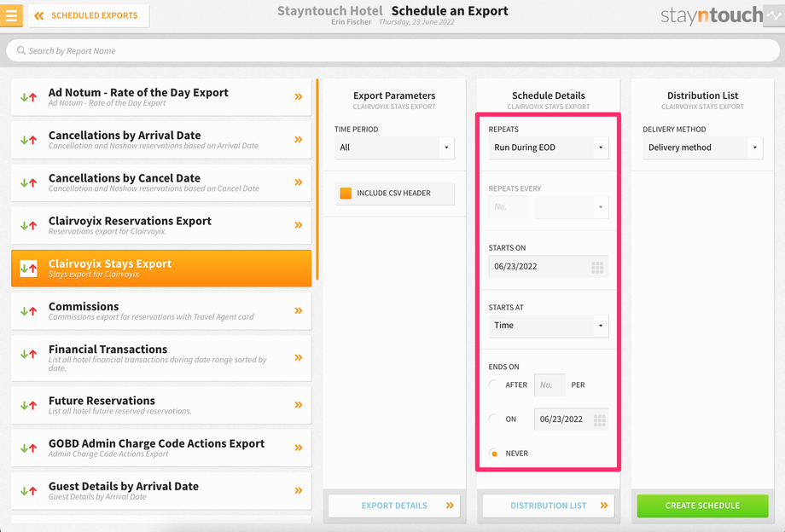The width and height of the screenshot is (785, 532).
Task: Open the Starts At Time dropdown
Action: click(549, 326)
